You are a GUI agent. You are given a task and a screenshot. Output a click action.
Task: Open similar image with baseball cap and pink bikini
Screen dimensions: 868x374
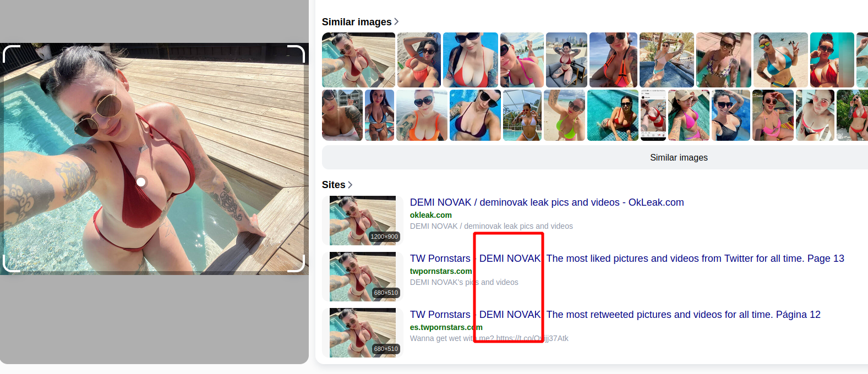[689, 116]
